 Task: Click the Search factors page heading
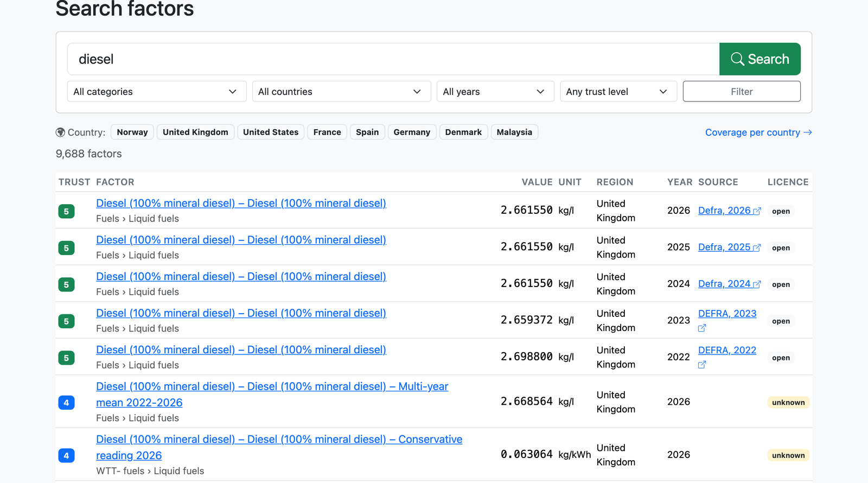(125, 9)
